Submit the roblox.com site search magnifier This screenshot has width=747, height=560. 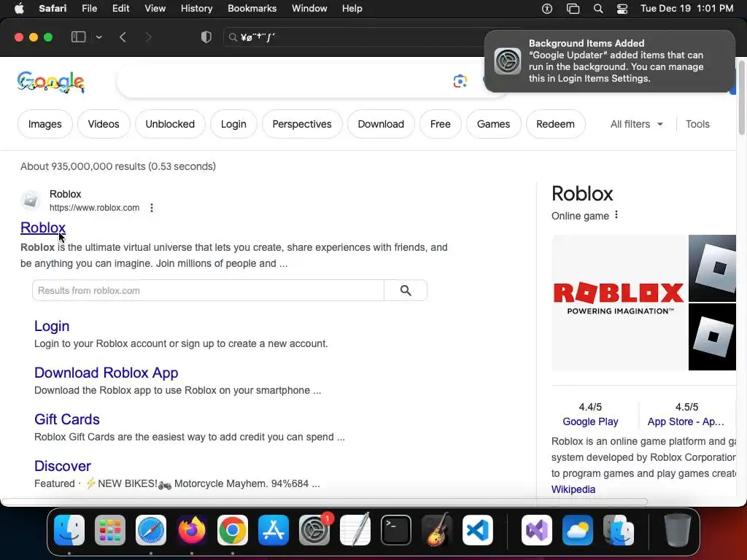click(406, 290)
